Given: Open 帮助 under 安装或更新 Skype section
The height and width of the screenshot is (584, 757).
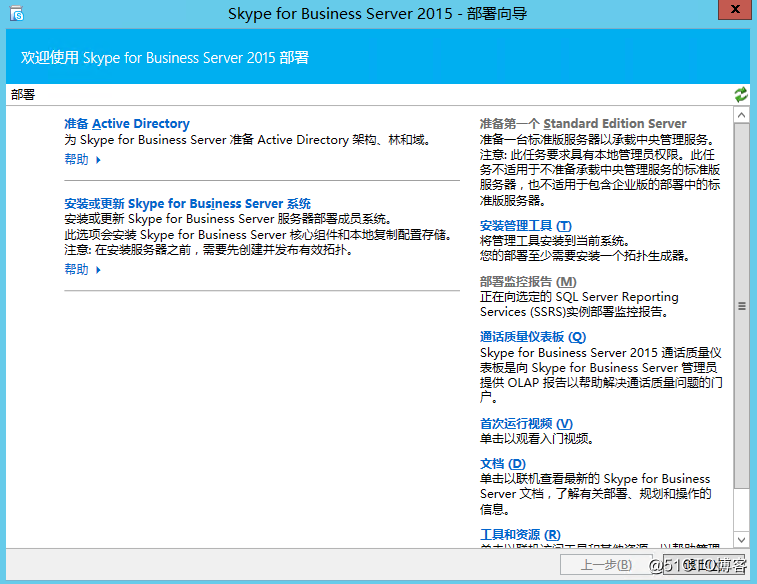Looking at the screenshot, I should tap(76, 269).
